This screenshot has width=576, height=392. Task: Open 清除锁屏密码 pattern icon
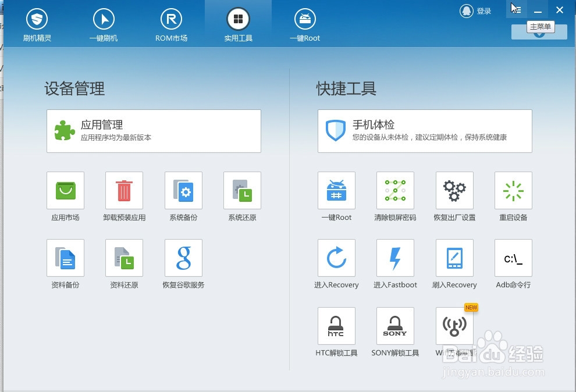pos(395,191)
